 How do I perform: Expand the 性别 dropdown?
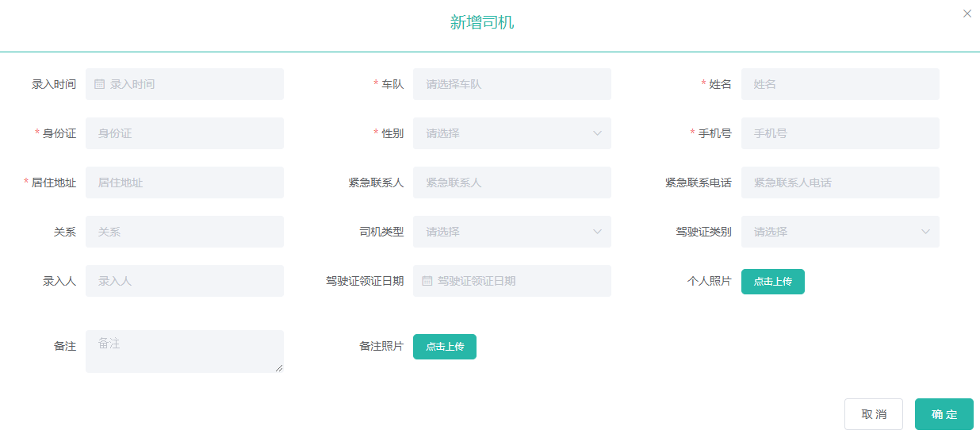pos(511,133)
